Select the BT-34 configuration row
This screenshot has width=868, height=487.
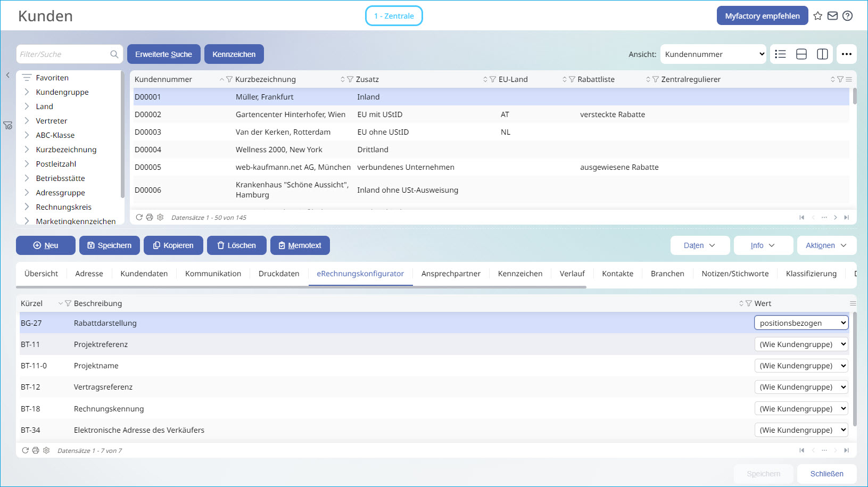[434, 430]
